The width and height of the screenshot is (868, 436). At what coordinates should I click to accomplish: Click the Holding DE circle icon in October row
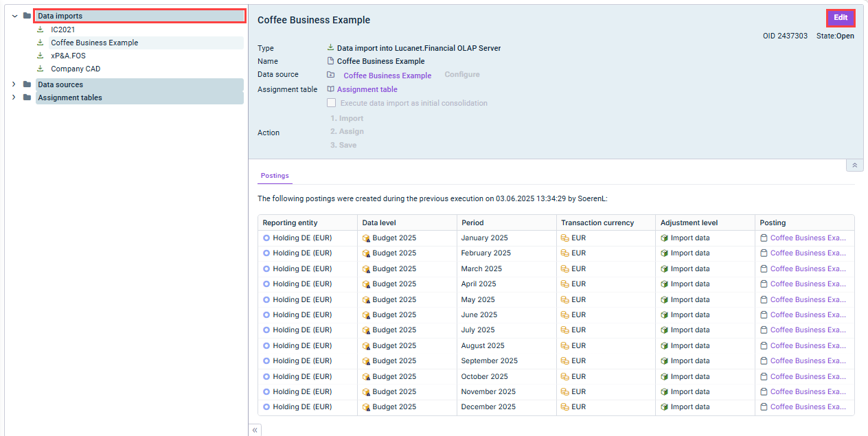tap(266, 376)
